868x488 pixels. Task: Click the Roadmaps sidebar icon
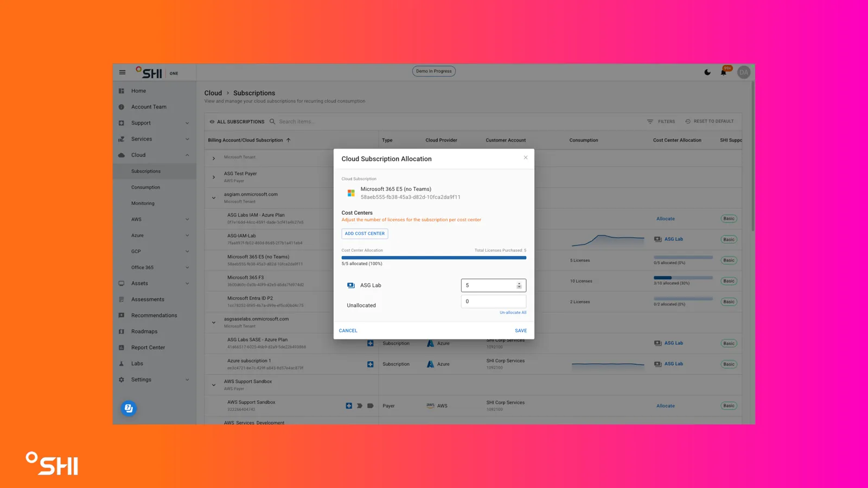[x=122, y=331]
